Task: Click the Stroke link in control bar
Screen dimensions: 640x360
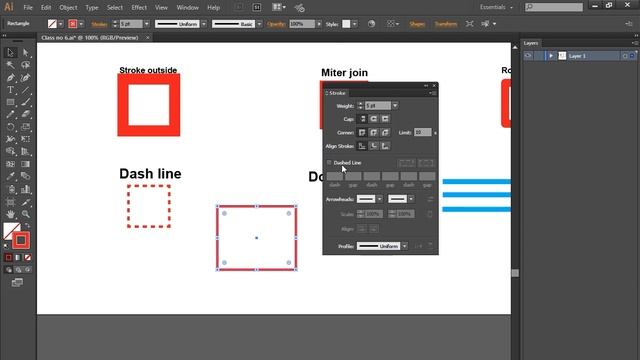Action: coord(99,24)
